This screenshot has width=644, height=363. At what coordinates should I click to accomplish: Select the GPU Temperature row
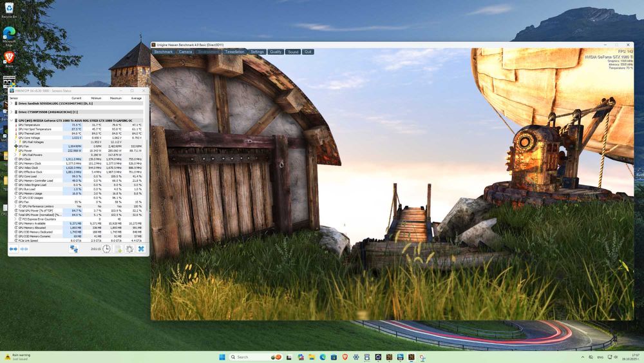pos(78,125)
